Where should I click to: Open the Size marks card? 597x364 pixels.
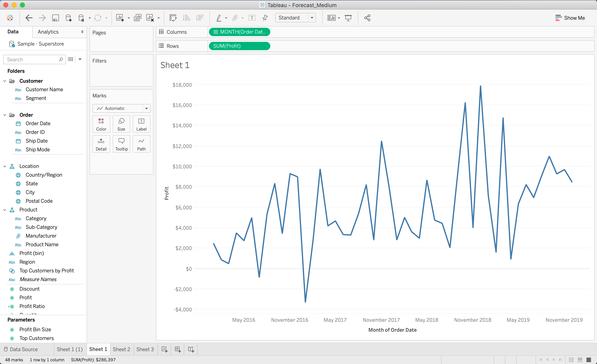click(121, 124)
